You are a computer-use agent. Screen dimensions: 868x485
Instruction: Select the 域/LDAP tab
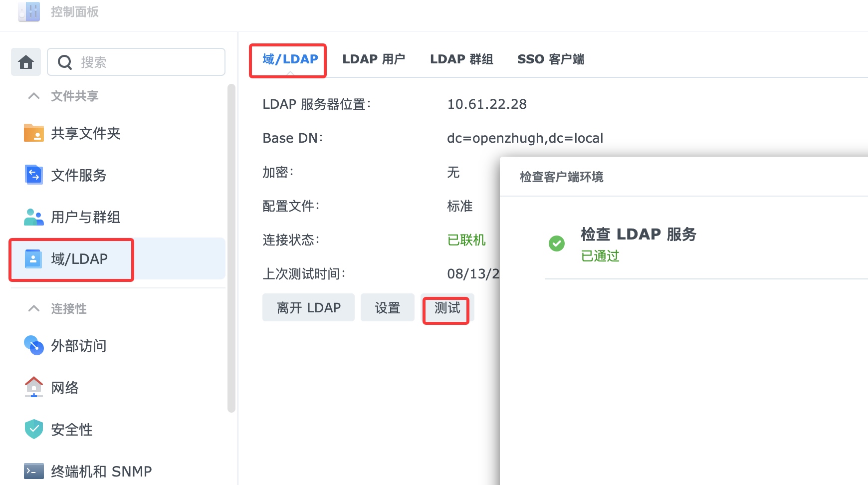click(290, 59)
